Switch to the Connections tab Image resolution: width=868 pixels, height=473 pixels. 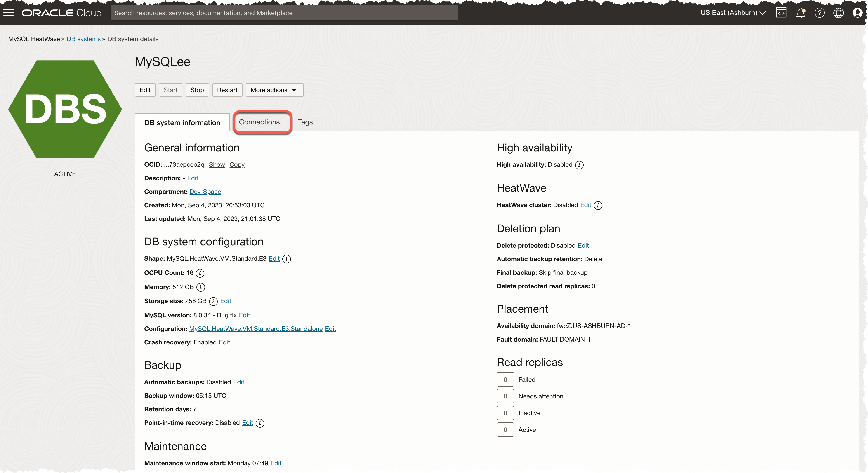(x=259, y=122)
